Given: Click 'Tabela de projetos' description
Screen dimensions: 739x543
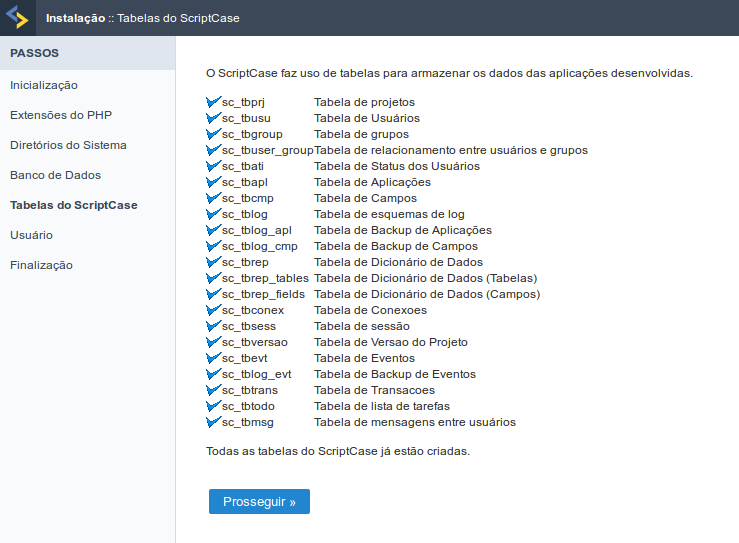Looking at the screenshot, I should tap(364, 102).
